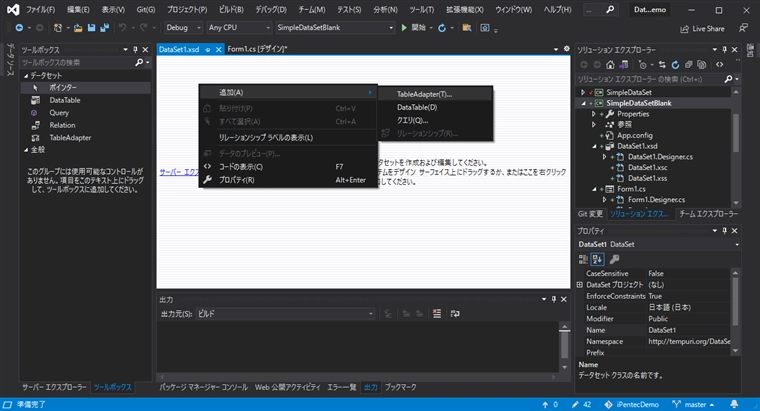Select プロパティ(R) in the context menu
760x411 pixels.
288,180
